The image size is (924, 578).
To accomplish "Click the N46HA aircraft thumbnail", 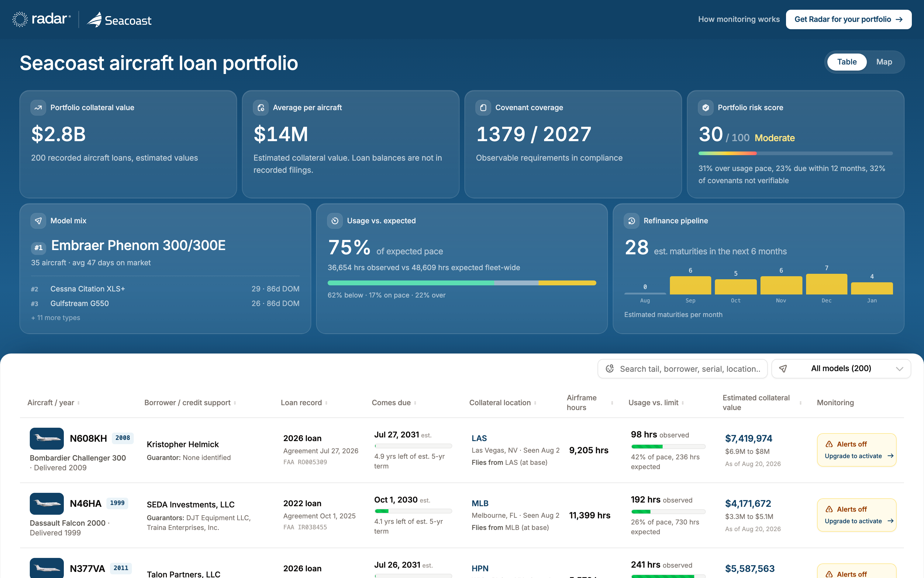I will (x=47, y=503).
